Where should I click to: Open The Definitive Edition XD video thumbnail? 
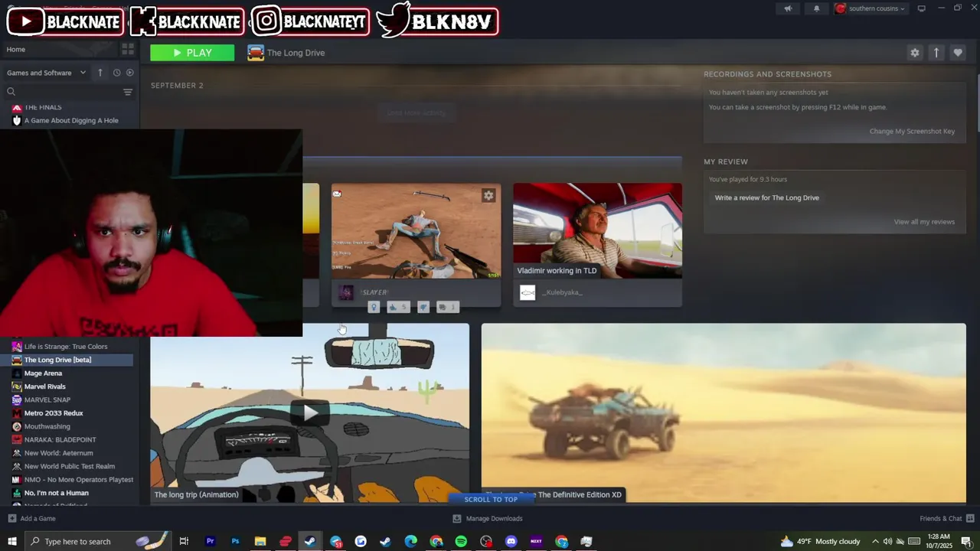coord(724,412)
